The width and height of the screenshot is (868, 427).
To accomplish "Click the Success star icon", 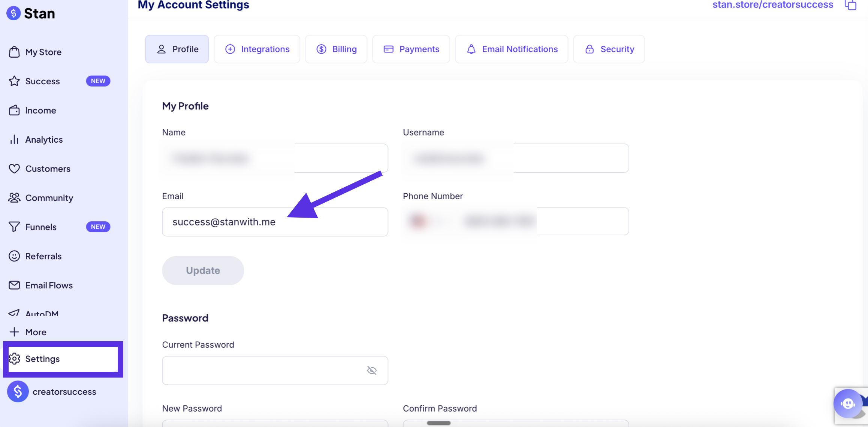I will pos(14,81).
